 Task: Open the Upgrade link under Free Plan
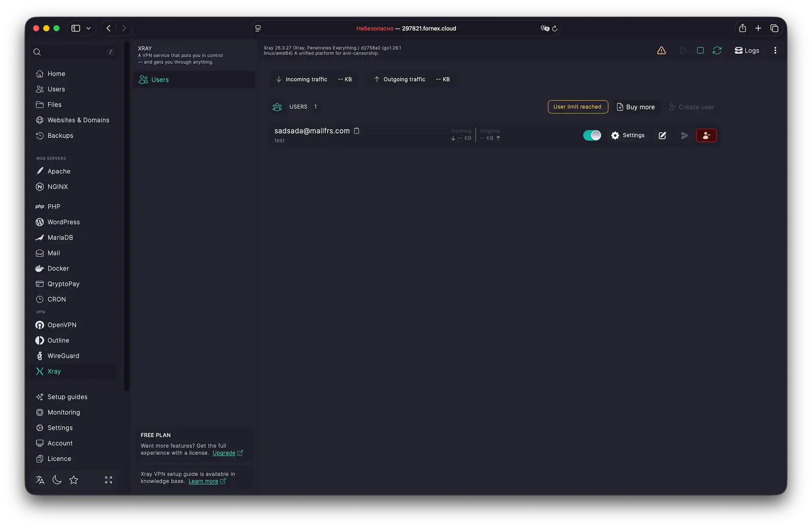(225, 453)
